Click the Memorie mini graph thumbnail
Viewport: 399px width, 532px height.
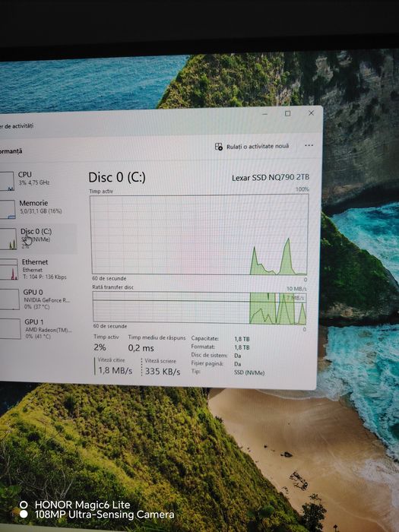coord(8,209)
